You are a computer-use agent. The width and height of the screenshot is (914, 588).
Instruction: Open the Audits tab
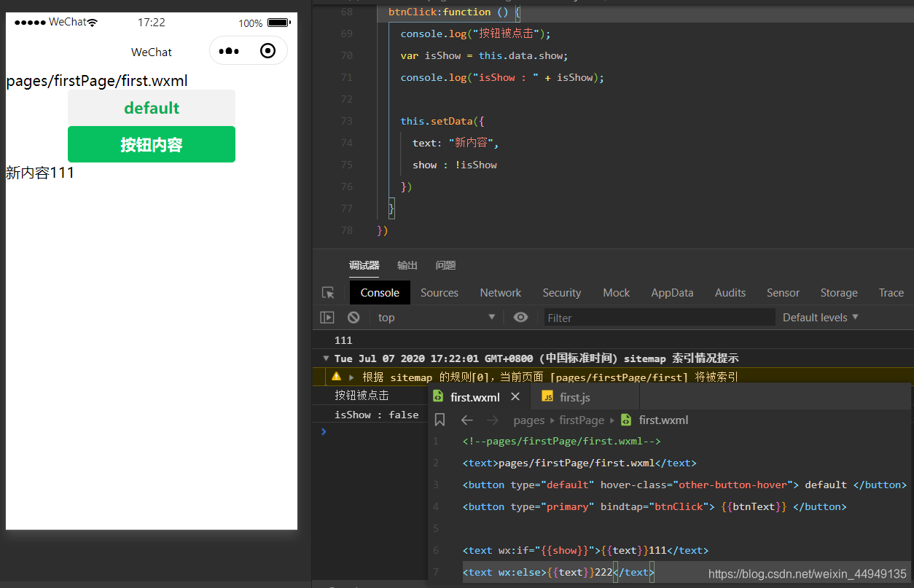(730, 293)
